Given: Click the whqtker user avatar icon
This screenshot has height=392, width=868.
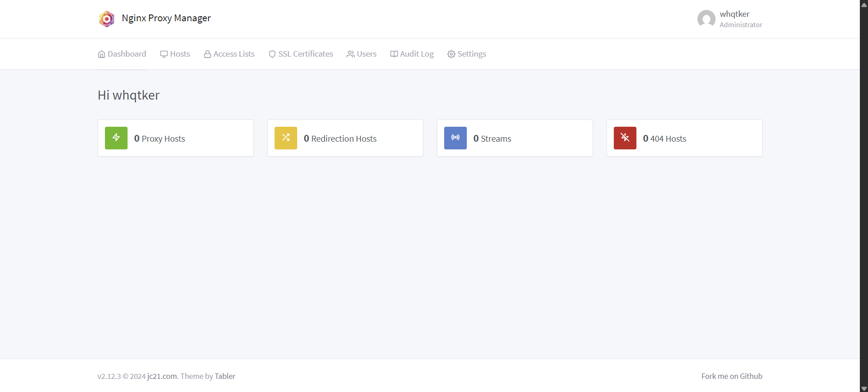Looking at the screenshot, I should pos(707,19).
